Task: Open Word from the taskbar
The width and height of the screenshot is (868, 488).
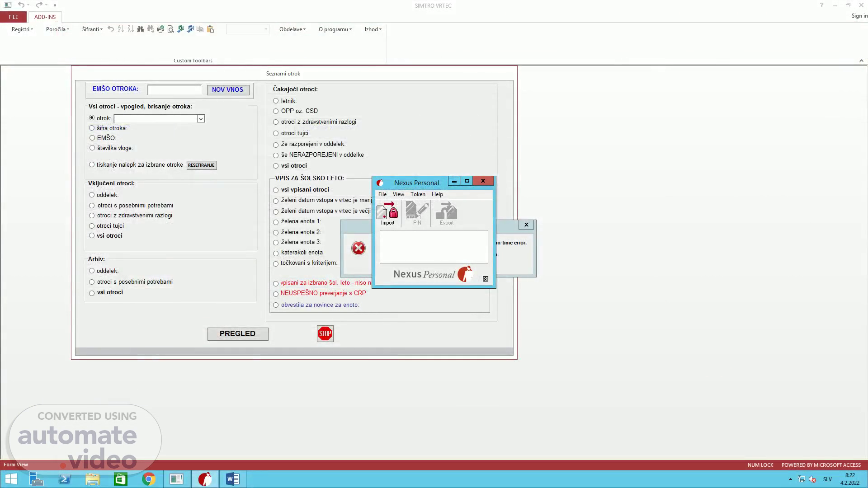Action: point(232,479)
